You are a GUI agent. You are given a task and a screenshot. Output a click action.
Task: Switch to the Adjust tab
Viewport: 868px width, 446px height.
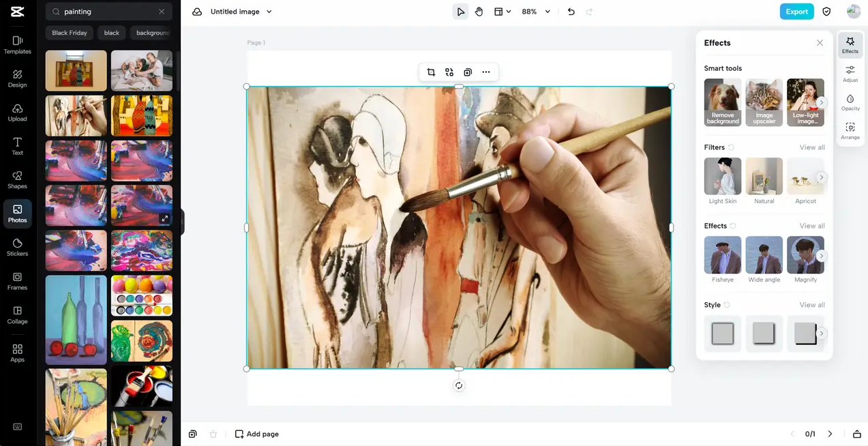tap(850, 74)
